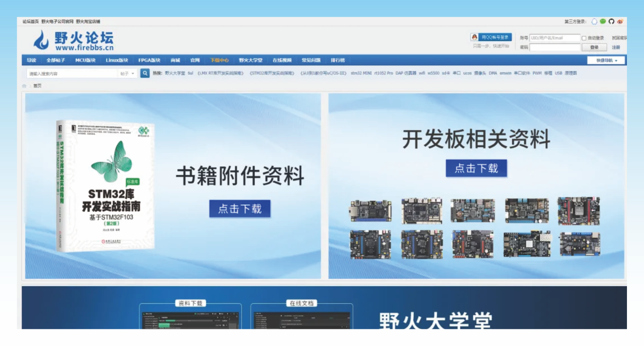Click 点击下载 under 开发板相关资料
Screen dimensions: 644x346
[x=476, y=168]
